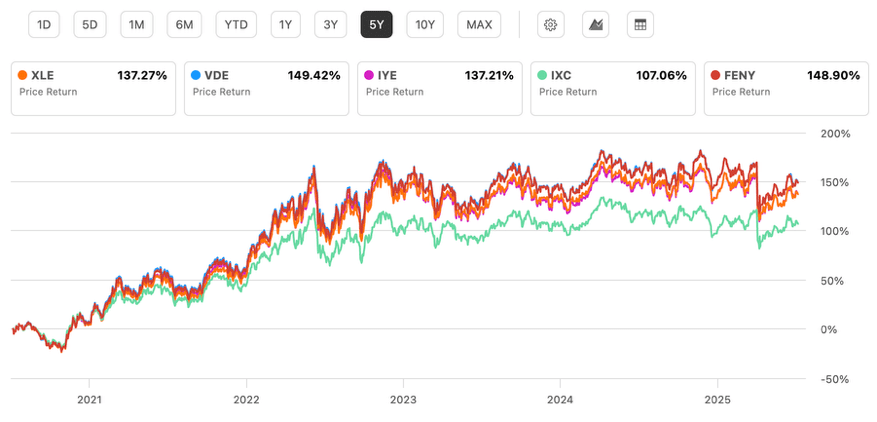Show the 1Y chart range
This screenshot has height=422, width=877.
[285, 25]
